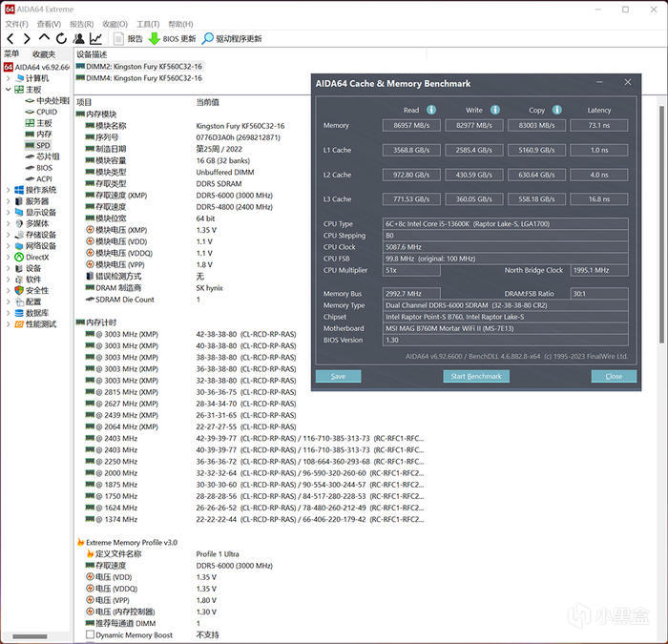Click the refresh toolbar icon

pos(61,39)
